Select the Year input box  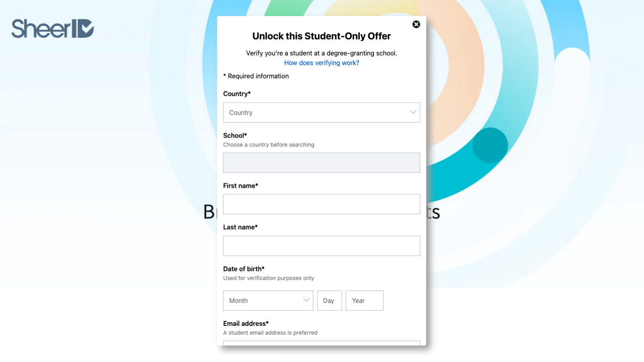coord(365,300)
